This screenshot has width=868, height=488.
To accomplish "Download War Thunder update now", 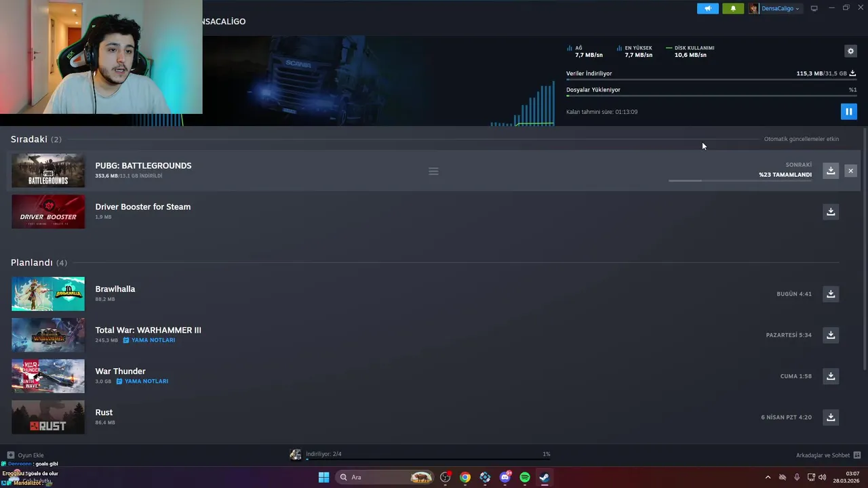I will point(831,376).
